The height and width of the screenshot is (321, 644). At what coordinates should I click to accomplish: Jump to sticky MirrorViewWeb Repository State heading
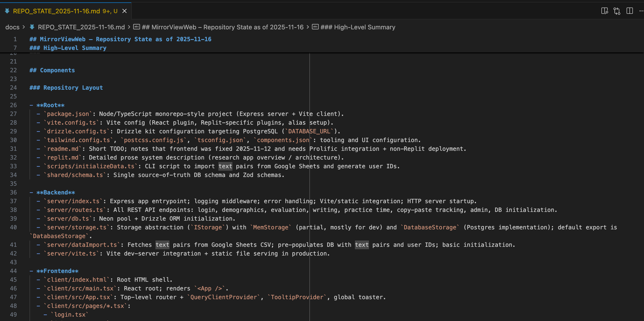pyautogui.click(x=120, y=39)
